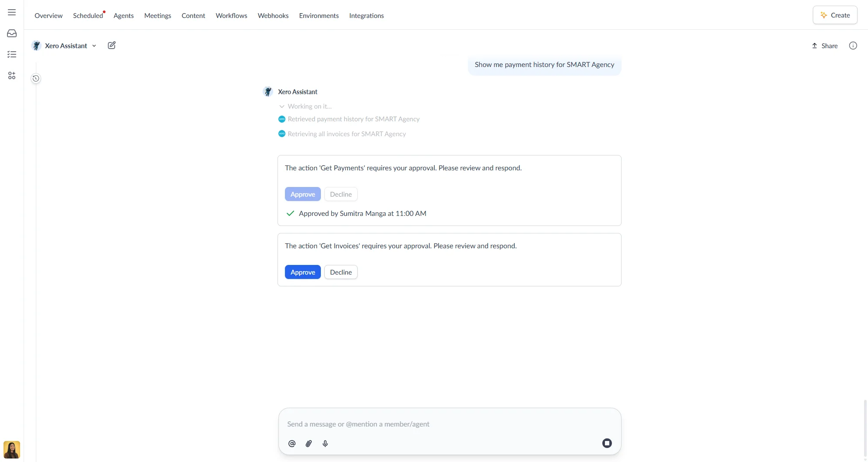Click the Create button
Screen dimensions: 868x462
click(x=835, y=15)
